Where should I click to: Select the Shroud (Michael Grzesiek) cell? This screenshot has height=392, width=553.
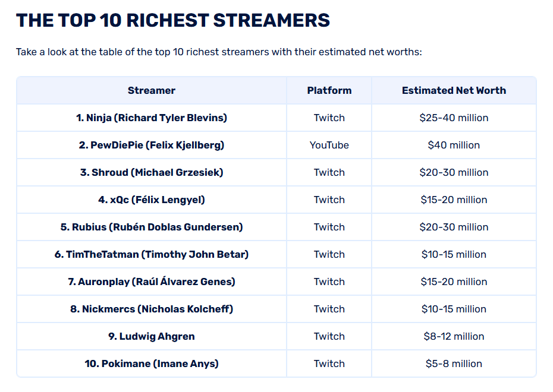152,172
